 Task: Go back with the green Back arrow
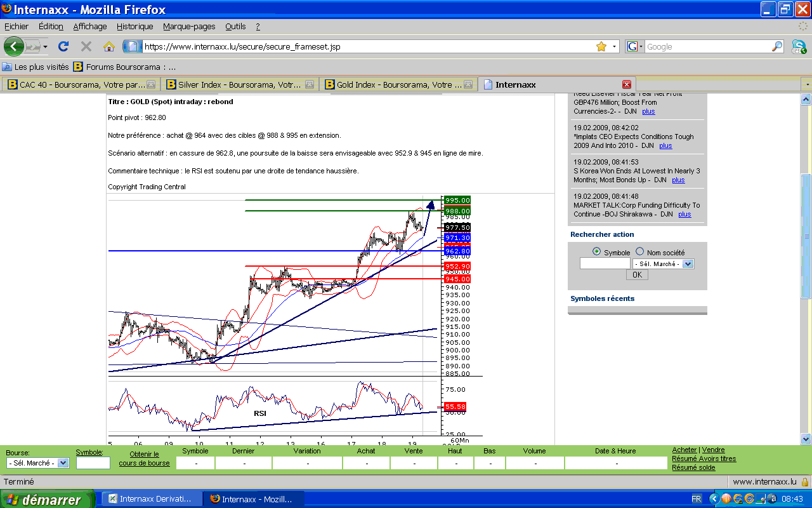(x=14, y=46)
